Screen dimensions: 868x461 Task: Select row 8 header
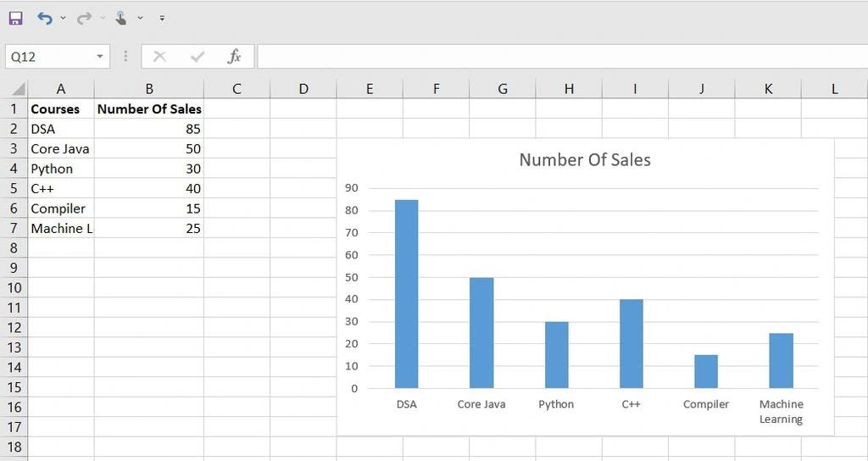(x=14, y=248)
